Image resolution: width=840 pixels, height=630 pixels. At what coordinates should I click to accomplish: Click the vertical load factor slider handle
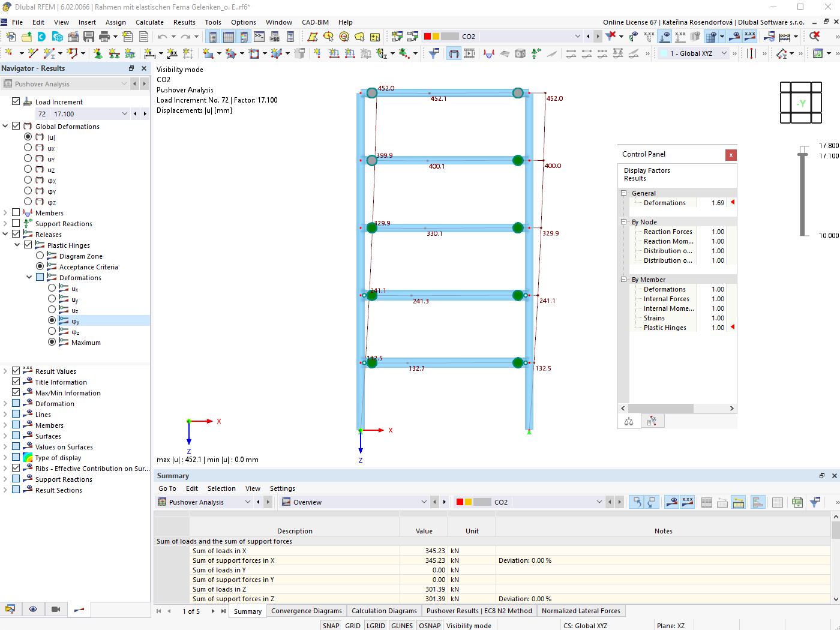click(x=802, y=154)
